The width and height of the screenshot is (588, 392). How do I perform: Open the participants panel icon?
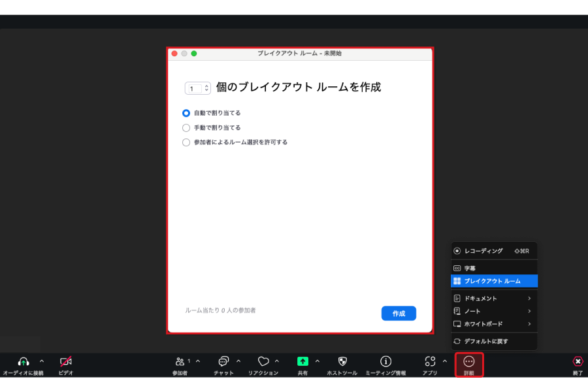pyautogui.click(x=180, y=361)
